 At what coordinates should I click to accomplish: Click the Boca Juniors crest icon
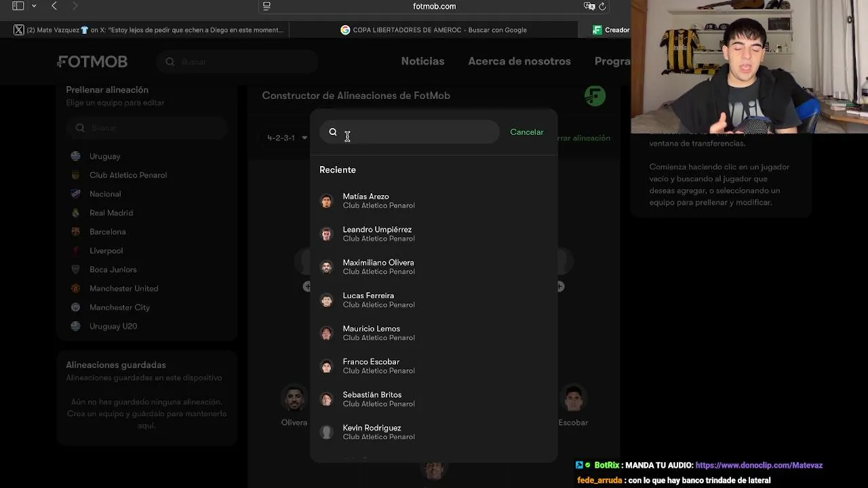coord(75,270)
